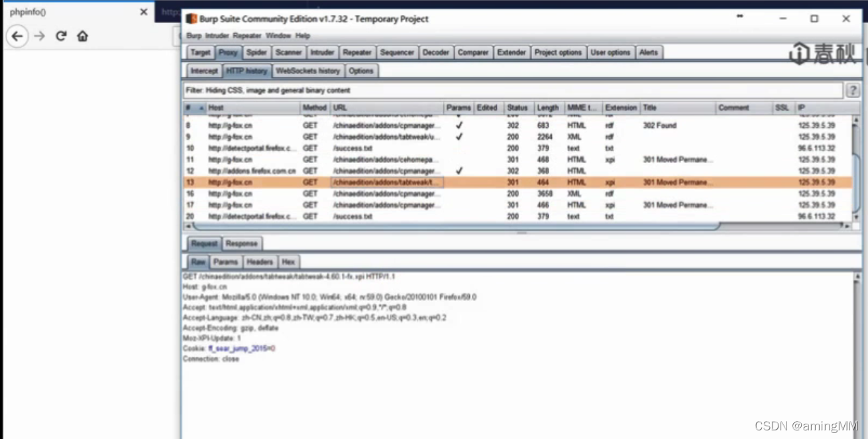Open the Repeater tool tab

pyautogui.click(x=357, y=52)
